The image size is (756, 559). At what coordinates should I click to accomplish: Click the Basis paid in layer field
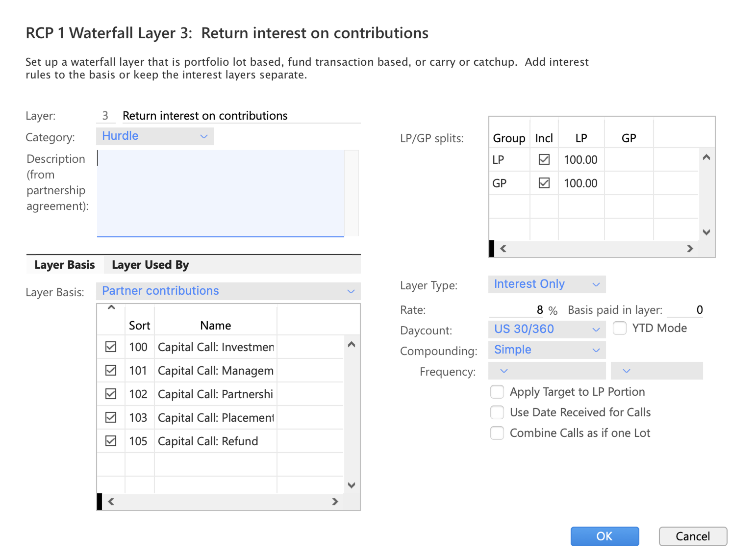coord(685,310)
